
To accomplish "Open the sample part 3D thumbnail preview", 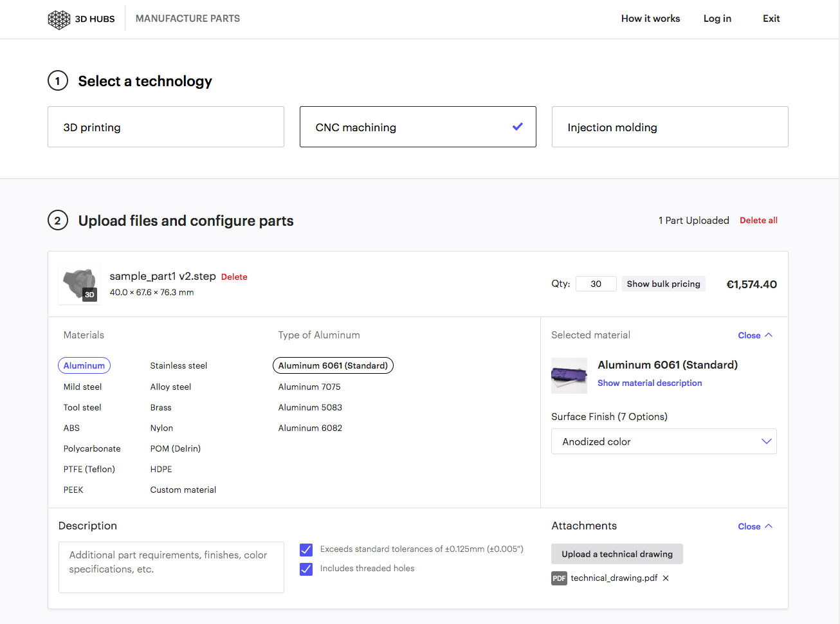I will click(80, 284).
